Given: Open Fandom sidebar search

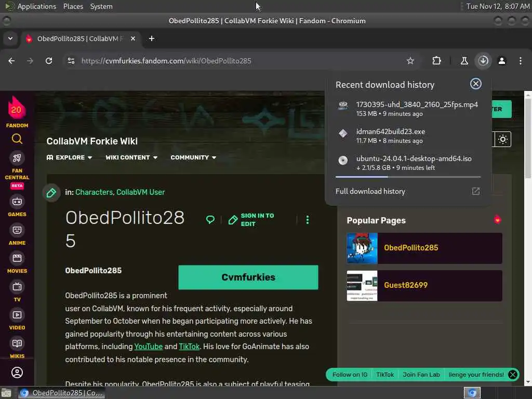Looking at the screenshot, I should (17, 139).
